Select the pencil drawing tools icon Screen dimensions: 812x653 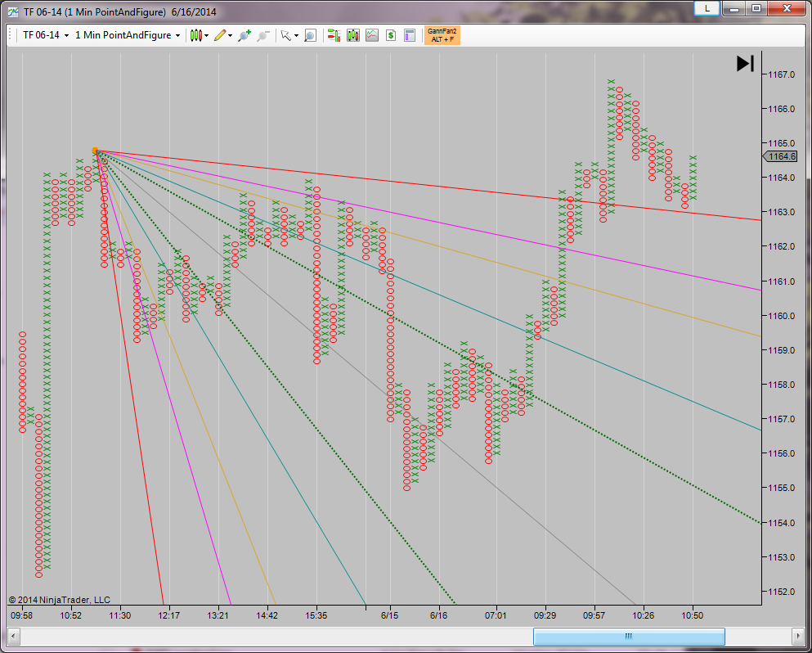click(x=220, y=36)
